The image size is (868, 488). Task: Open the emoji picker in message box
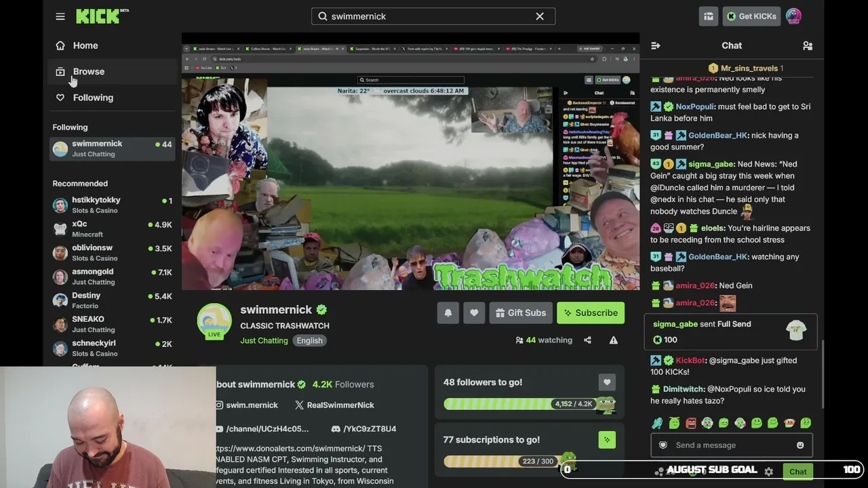point(800,445)
